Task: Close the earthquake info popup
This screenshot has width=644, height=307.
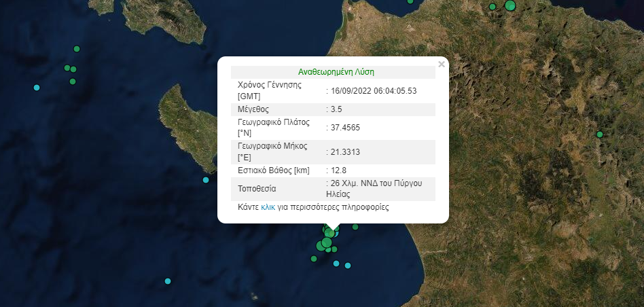Action: (x=442, y=65)
